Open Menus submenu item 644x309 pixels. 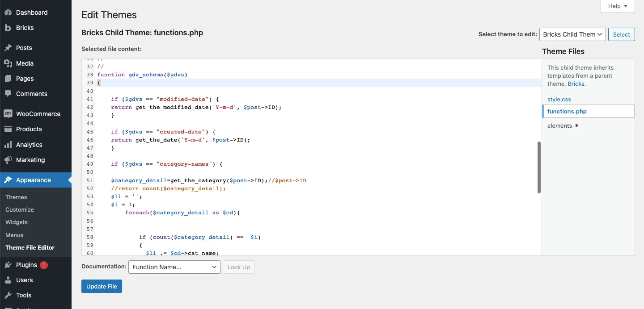pyautogui.click(x=14, y=235)
